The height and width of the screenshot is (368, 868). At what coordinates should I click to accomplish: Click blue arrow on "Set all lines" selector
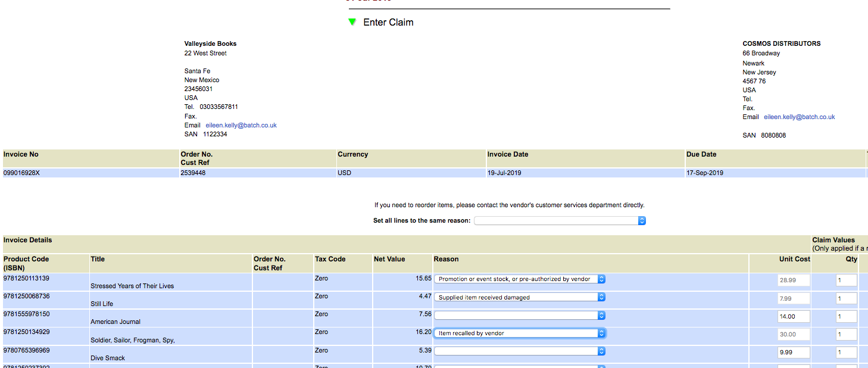641,220
